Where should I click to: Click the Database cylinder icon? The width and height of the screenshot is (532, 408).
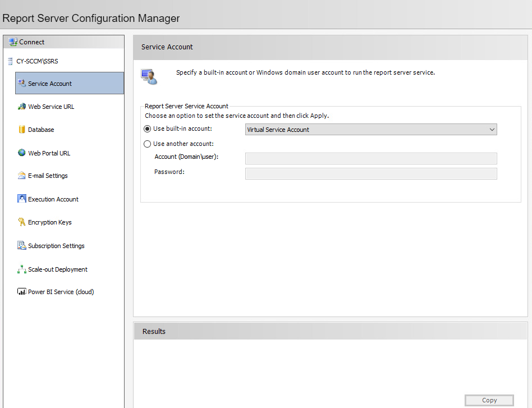point(22,129)
